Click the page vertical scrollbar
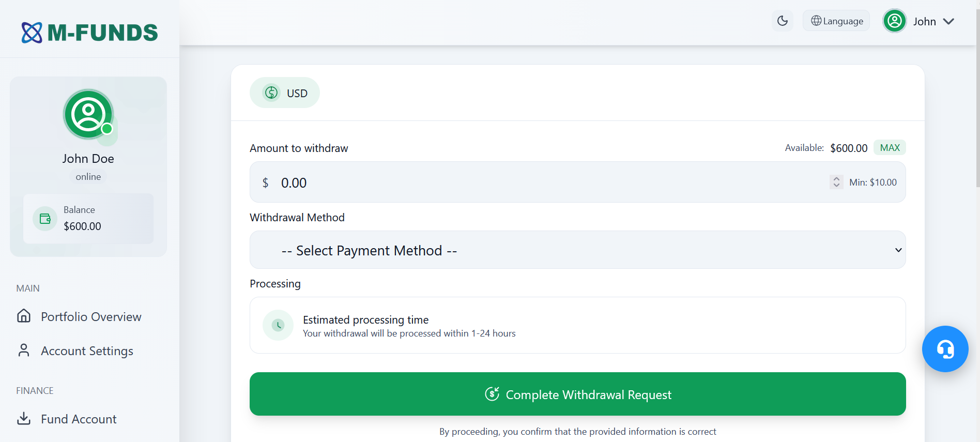Image resolution: width=980 pixels, height=442 pixels. tap(977, 98)
